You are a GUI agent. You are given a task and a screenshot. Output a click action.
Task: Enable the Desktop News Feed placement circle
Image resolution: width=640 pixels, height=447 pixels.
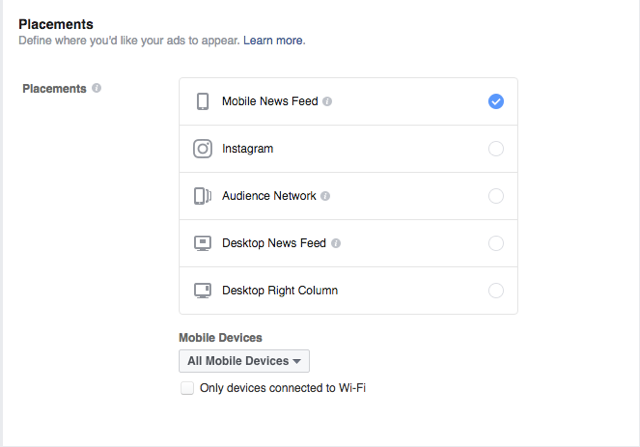point(496,243)
